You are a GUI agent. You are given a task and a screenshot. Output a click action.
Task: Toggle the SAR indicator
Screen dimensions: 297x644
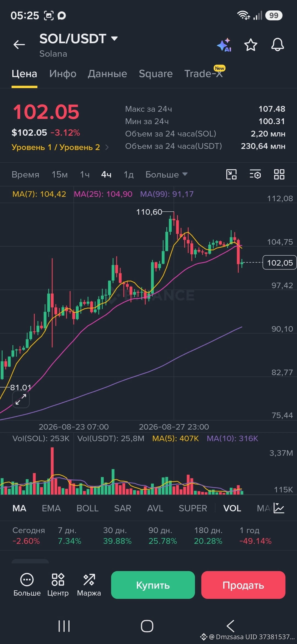point(123,508)
